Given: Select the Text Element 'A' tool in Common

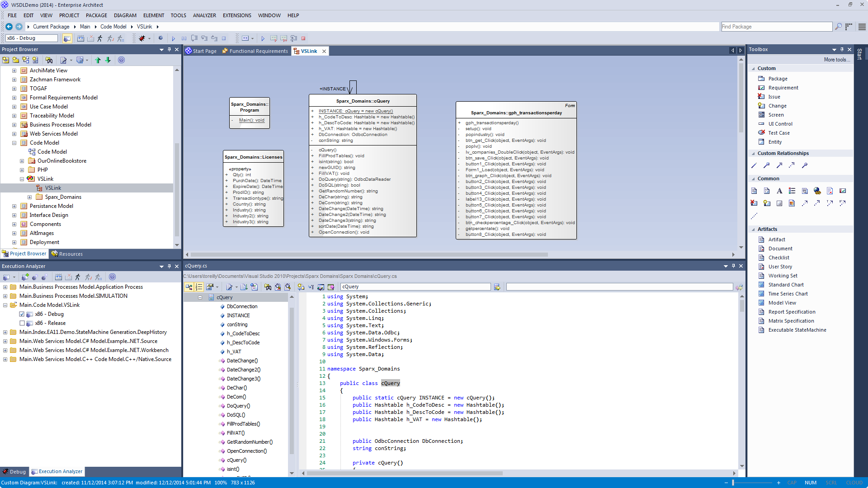Looking at the screenshot, I should pyautogui.click(x=779, y=191).
